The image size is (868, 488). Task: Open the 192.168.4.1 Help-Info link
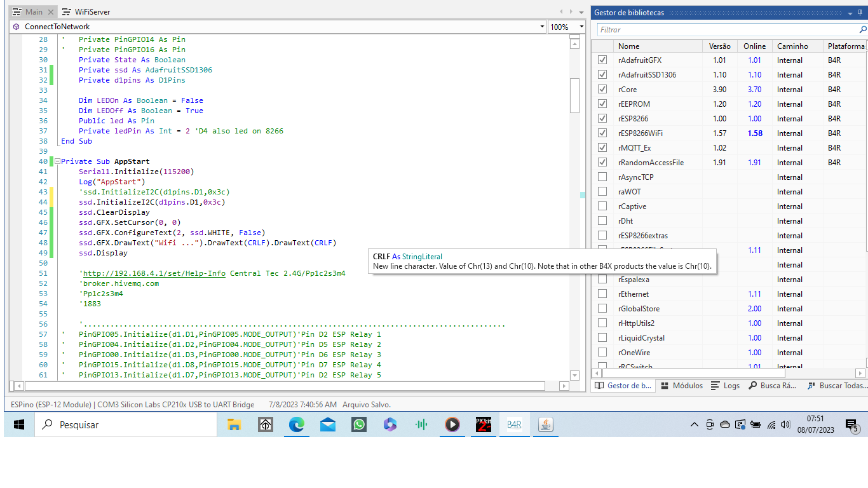pyautogui.click(x=154, y=273)
